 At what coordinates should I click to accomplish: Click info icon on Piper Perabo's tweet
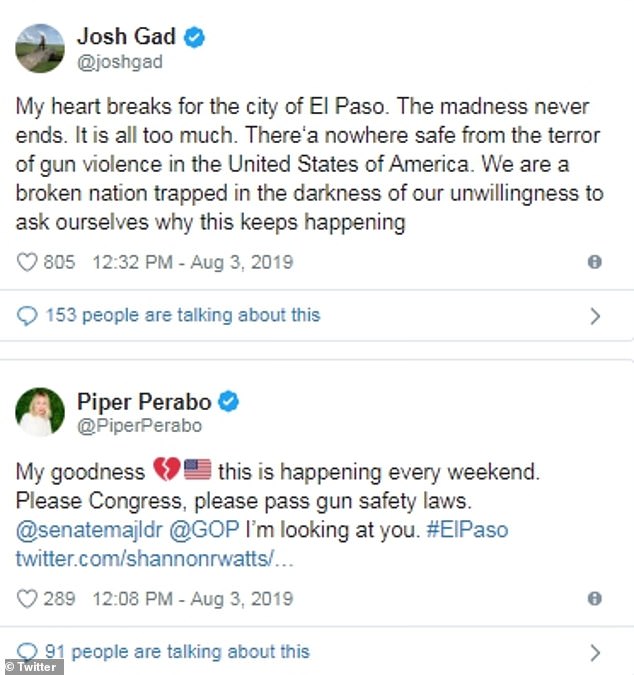(595, 599)
